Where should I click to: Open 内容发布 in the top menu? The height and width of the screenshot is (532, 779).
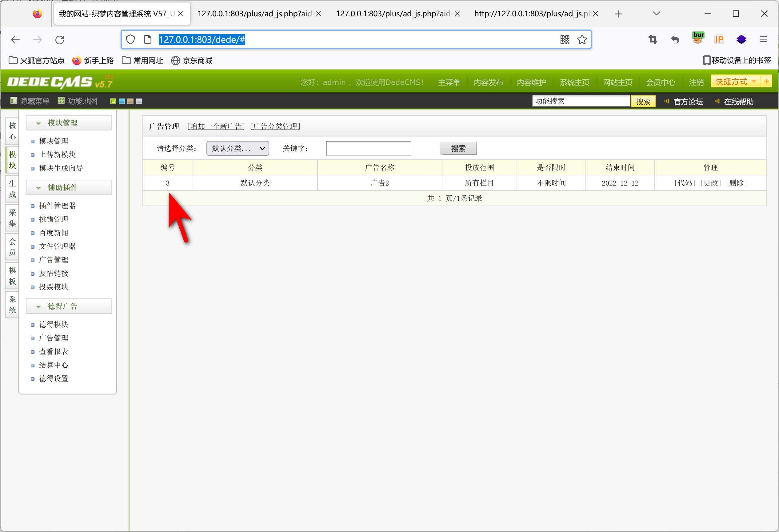click(x=488, y=82)
